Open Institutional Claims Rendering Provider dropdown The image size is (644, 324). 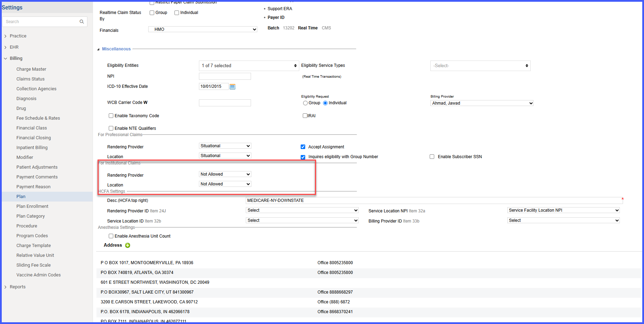[225, 174]
